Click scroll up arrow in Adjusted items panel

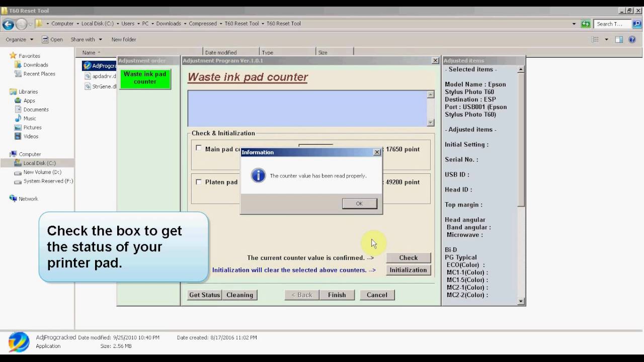coord(521,69)
